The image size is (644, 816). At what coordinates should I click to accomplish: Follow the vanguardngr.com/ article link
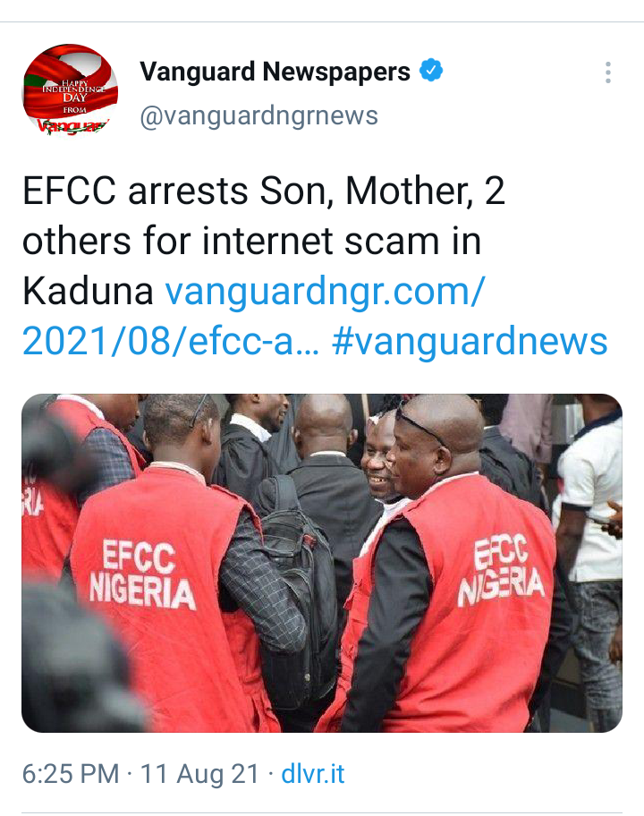pos(325,291)
